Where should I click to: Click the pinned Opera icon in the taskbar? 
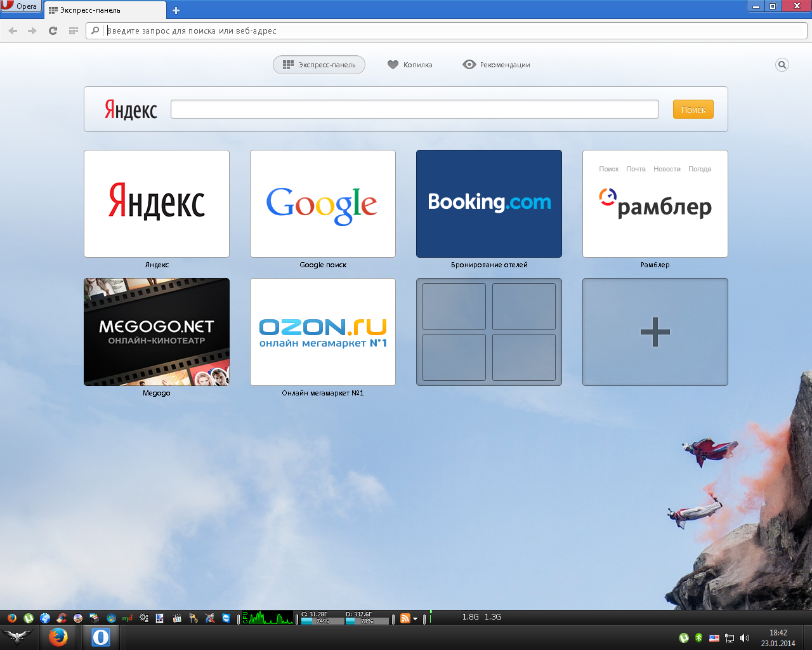point(101,637)
